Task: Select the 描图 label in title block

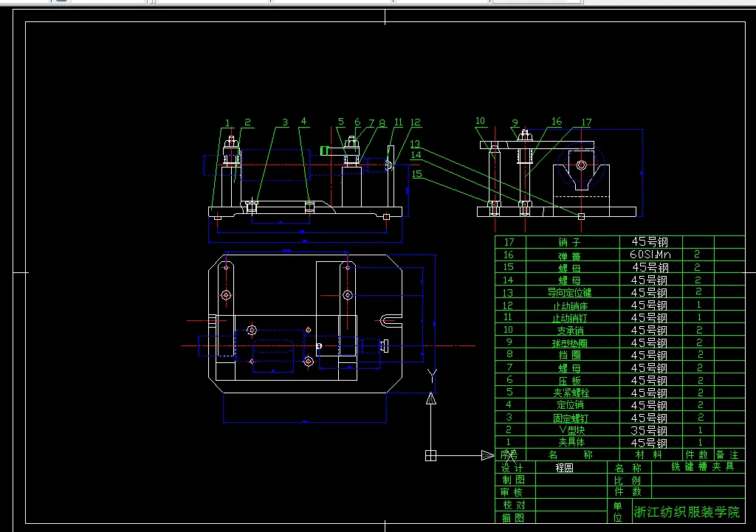Action: click(x=513, y=518)
